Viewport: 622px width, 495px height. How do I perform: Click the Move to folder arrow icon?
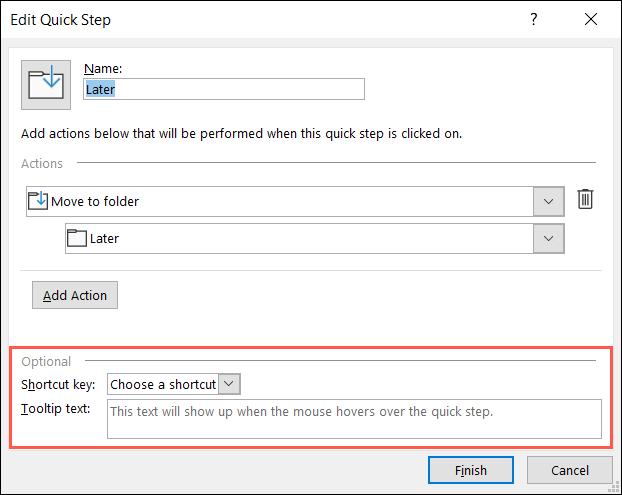38,201
